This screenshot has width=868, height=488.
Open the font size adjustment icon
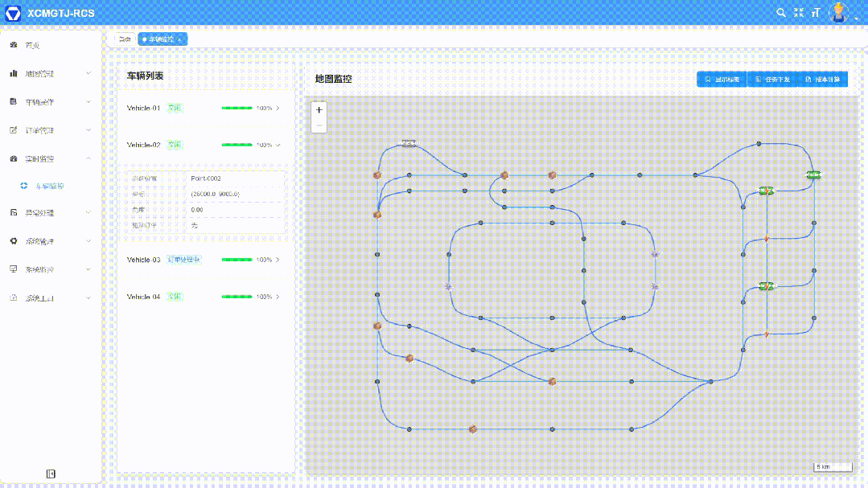point(817,12)
